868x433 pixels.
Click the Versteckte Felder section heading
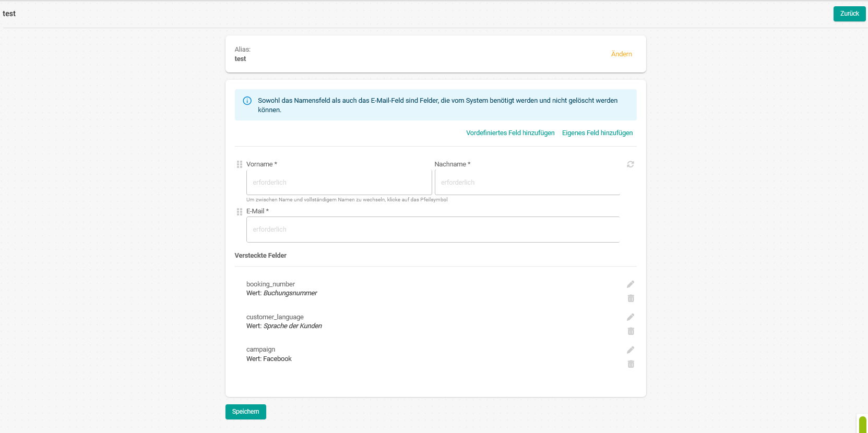click(260, 256)
